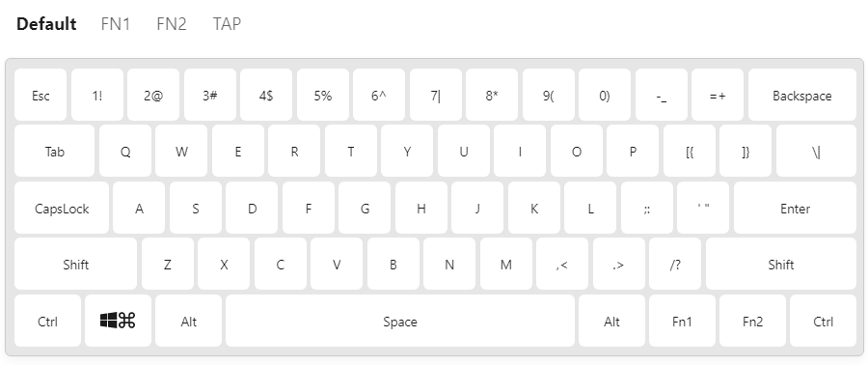
Task: Click the Q key
Action: 125,152
